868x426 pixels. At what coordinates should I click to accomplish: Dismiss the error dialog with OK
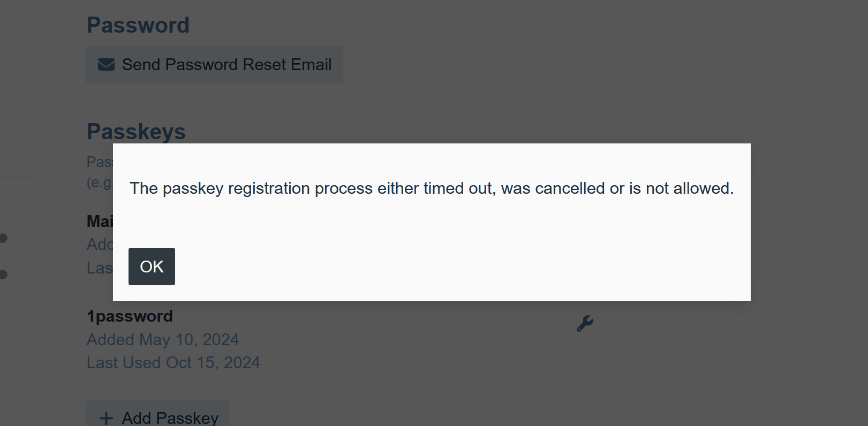[152, 267]
